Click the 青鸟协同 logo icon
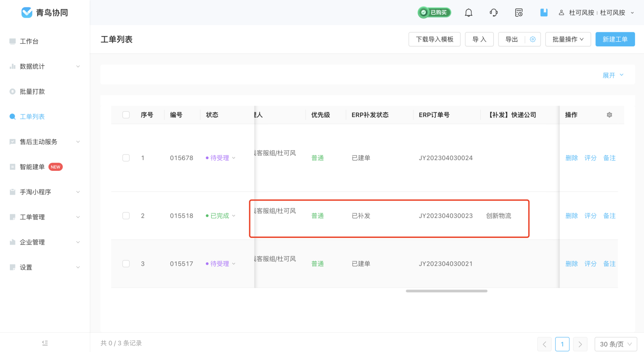This screenshot has height=352, width=644. click(27, 12)
